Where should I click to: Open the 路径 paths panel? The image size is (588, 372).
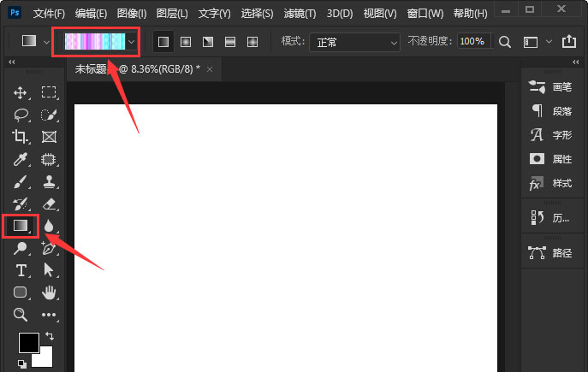pos(550,253)
